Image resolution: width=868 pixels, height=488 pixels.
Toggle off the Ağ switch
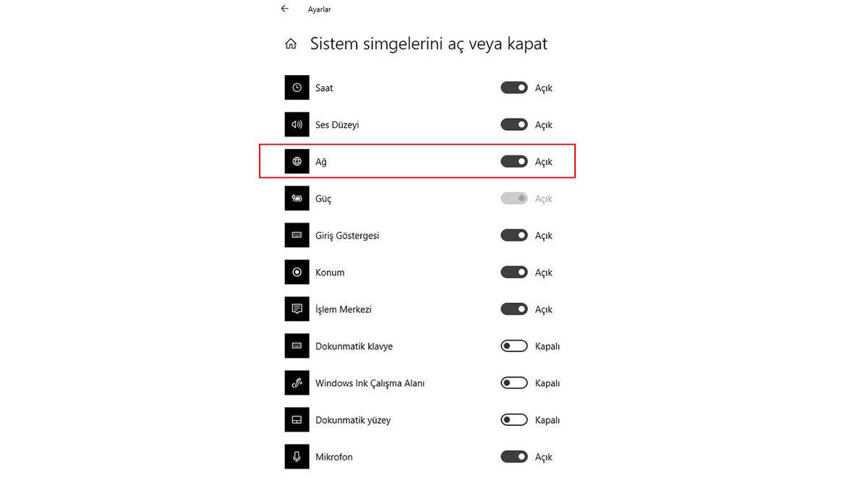(x=514, y=160)
